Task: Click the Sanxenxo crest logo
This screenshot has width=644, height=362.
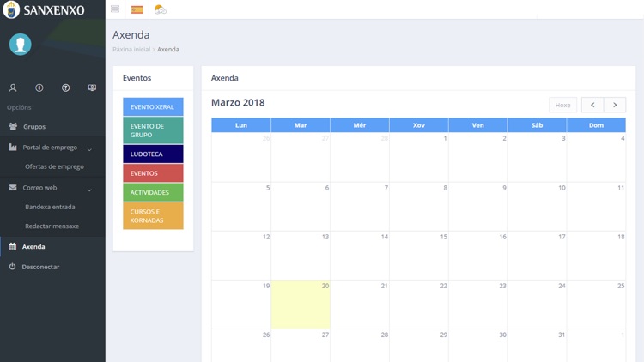Action: (11, 9)
